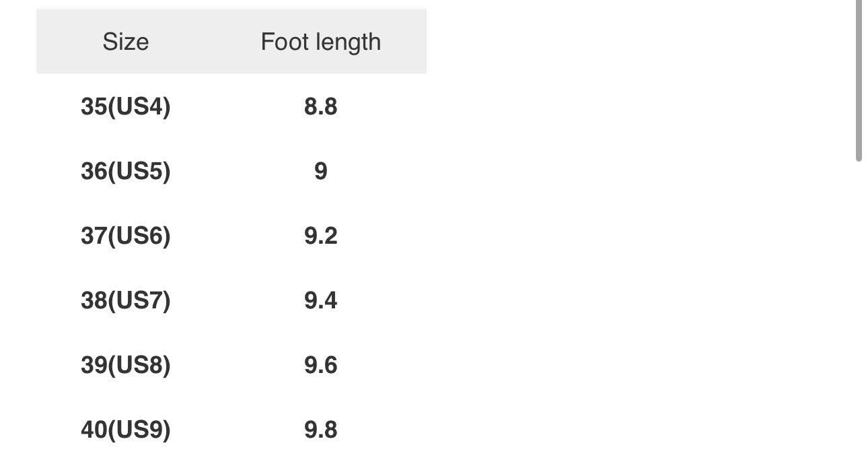Click the Foot length column header
The image size is (868, 472).
tap(320, 42)
